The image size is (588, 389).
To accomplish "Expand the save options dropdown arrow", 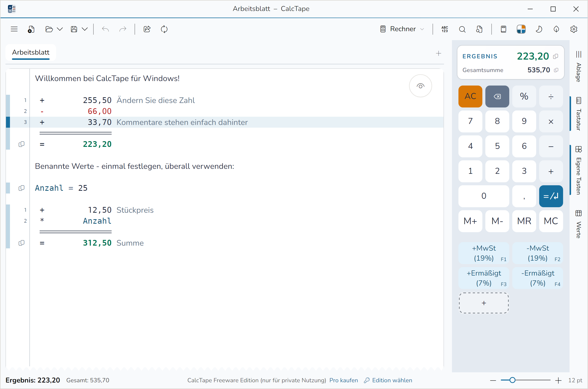I will 85,29.
